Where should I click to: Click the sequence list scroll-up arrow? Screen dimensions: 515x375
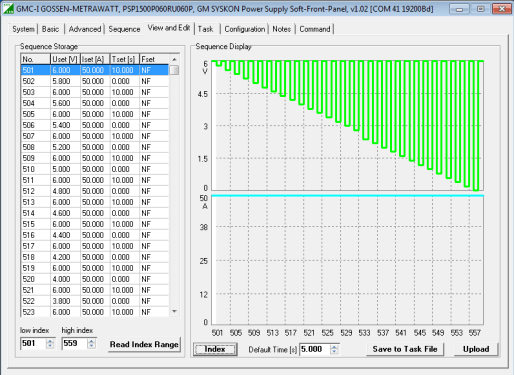[x=174, y=59]
